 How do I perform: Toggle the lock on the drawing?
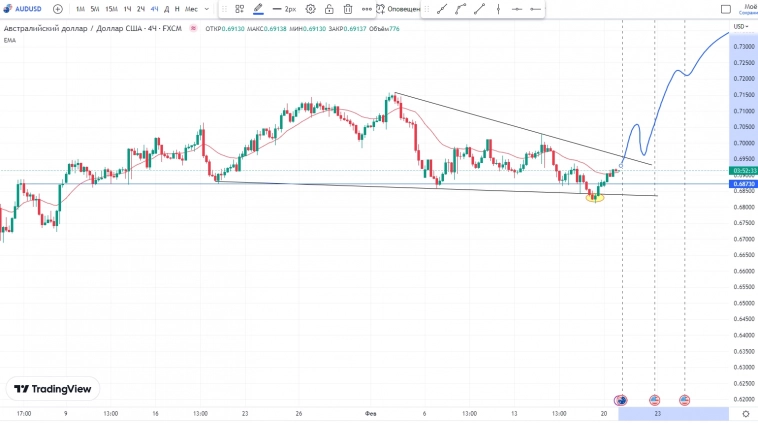(329, 9)
